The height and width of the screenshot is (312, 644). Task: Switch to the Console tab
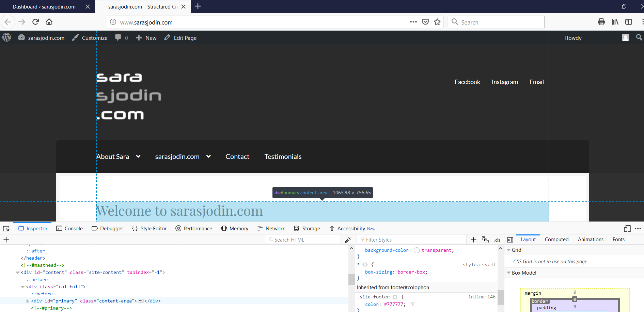(69, 229)
